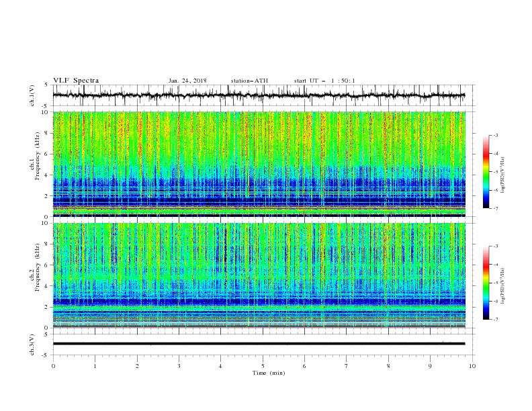The image size is (532, 411).
Task: Click the "Time (min)" axis title
Action: (x=269, y=373)
